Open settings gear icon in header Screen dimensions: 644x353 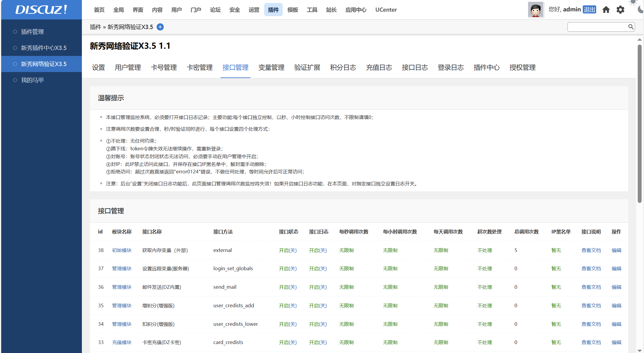pyautogui.click(x=620, y=10)
